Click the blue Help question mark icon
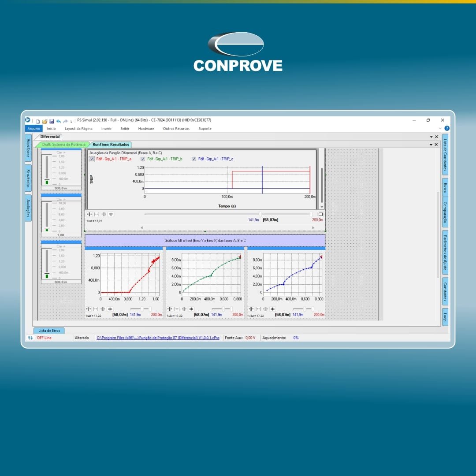Image resolution: width=476 pixels, height=476 pixels. pyautogui.click(x=446, y=128)
